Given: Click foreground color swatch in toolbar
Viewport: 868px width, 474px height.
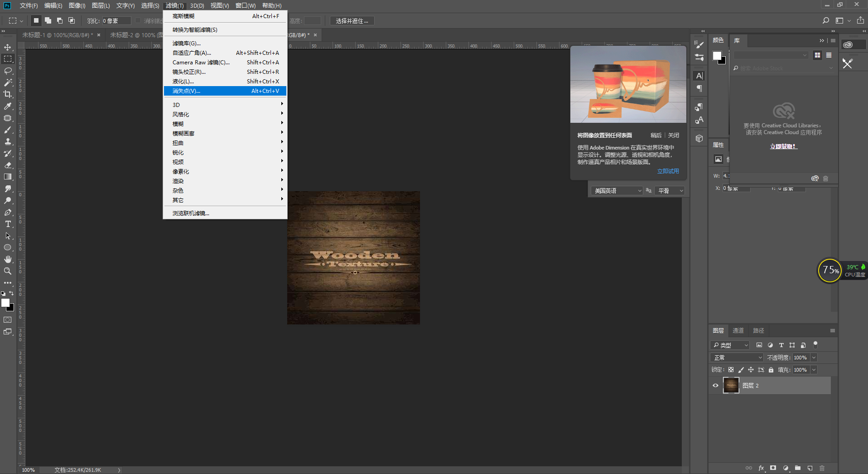Looking at the screenshot, I should pos(5,303).
